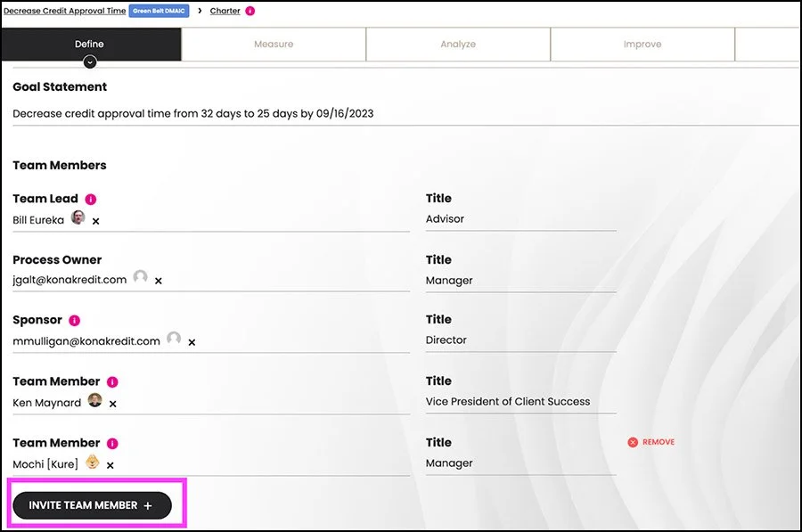
Task: Remove Ken Maynard with the x icon
Action: click(x=112, y=404)
